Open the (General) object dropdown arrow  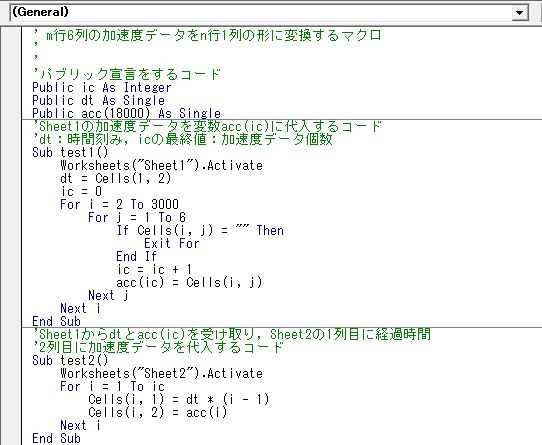point(519,13)
